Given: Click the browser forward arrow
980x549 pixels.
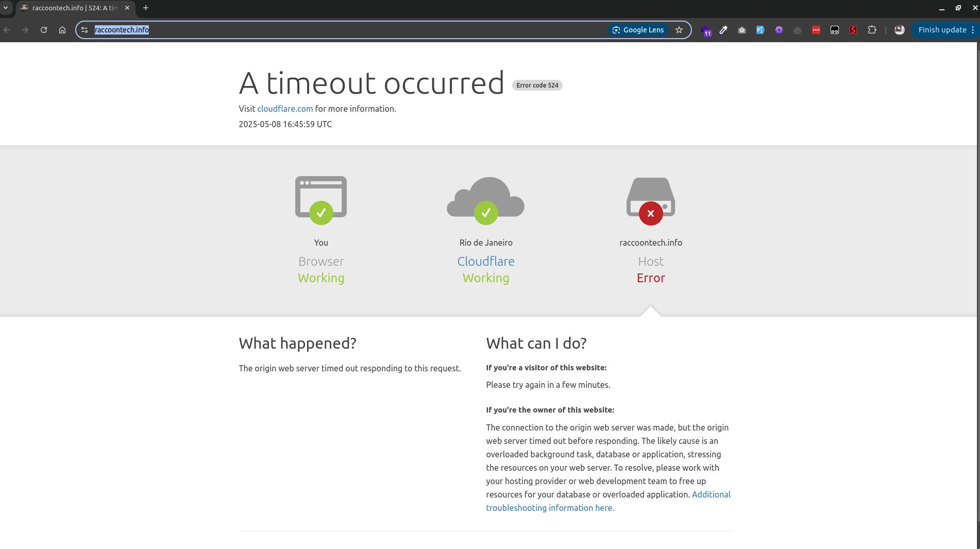Looking at the screenshot, I should [25, 30].
